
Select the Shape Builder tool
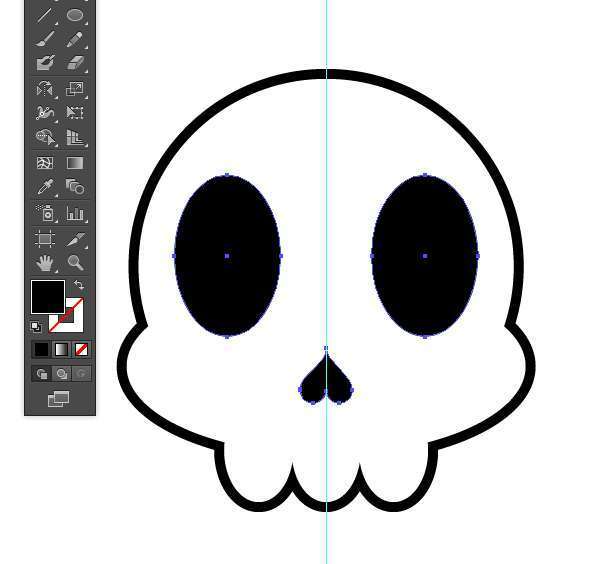pos(45,137)
